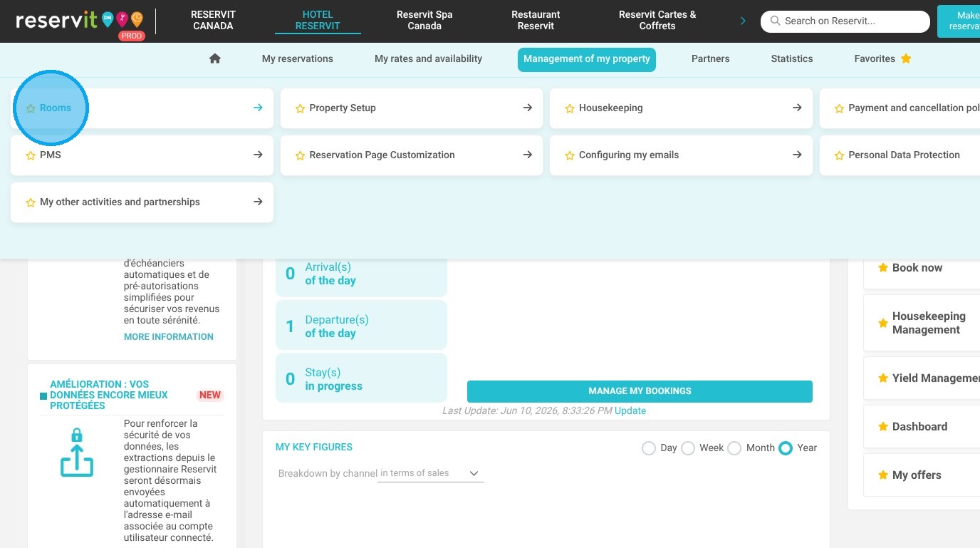Star the Payment and cancellation entry
The width and height of the screenshot is (980, 548).
tap(839, 108)
